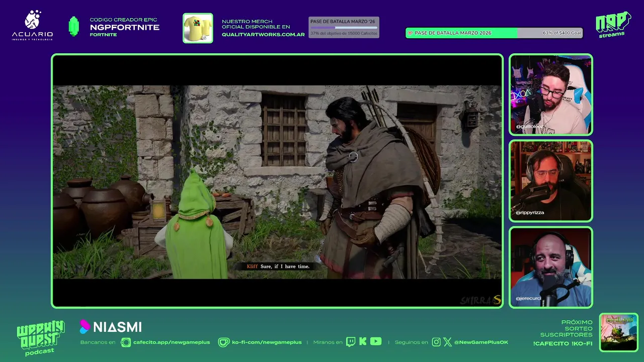Click the 'Miranos en' label

(328, 342)
